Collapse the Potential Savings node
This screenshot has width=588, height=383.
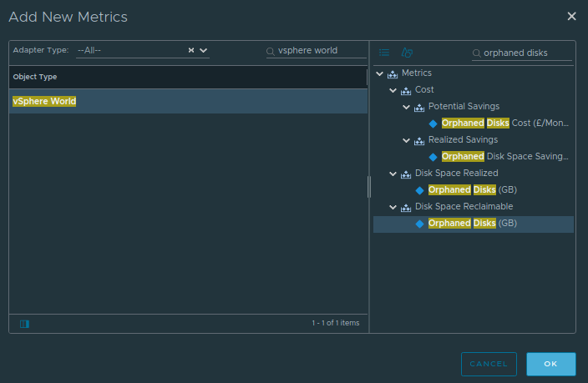coord(406,107)
